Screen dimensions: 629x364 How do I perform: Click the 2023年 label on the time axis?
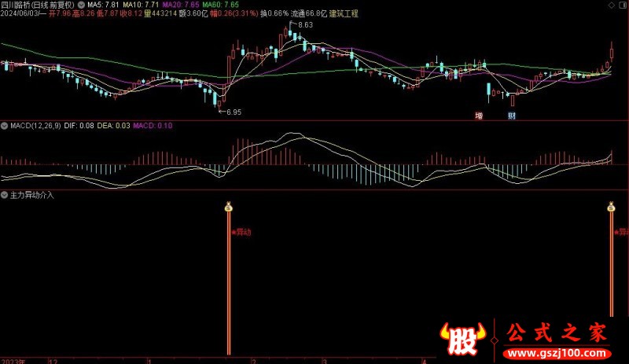pyautogui.click(x=13, y=361)
